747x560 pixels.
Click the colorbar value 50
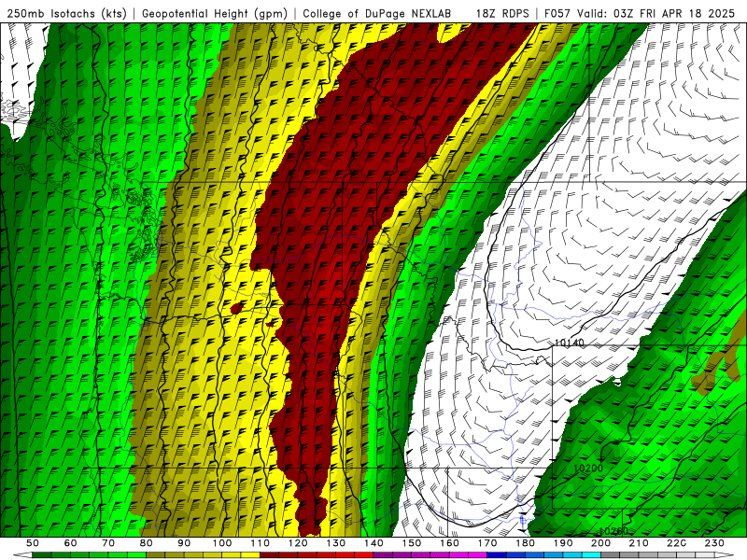[32, 543]
